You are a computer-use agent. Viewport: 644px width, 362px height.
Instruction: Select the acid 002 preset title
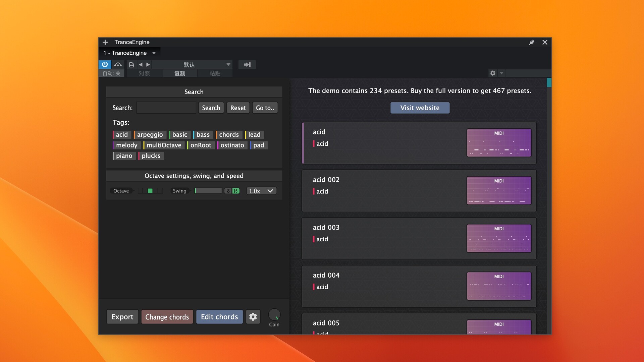pos(326,180)
